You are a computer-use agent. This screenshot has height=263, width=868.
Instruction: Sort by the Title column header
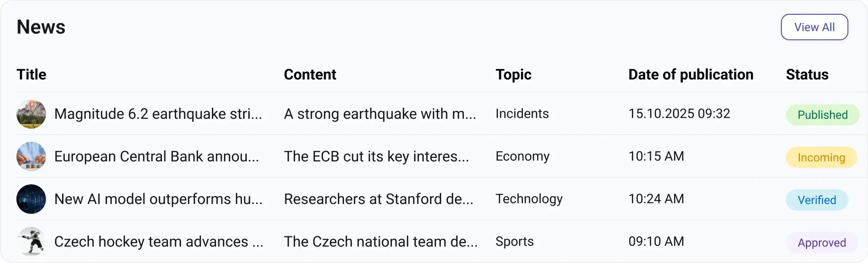tap(32, 74)
